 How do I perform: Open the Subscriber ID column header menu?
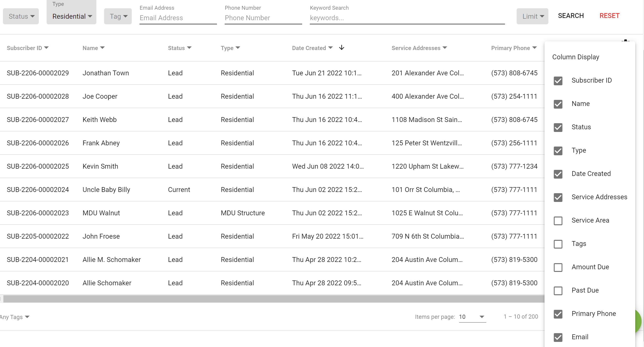[x=46, y=48]
